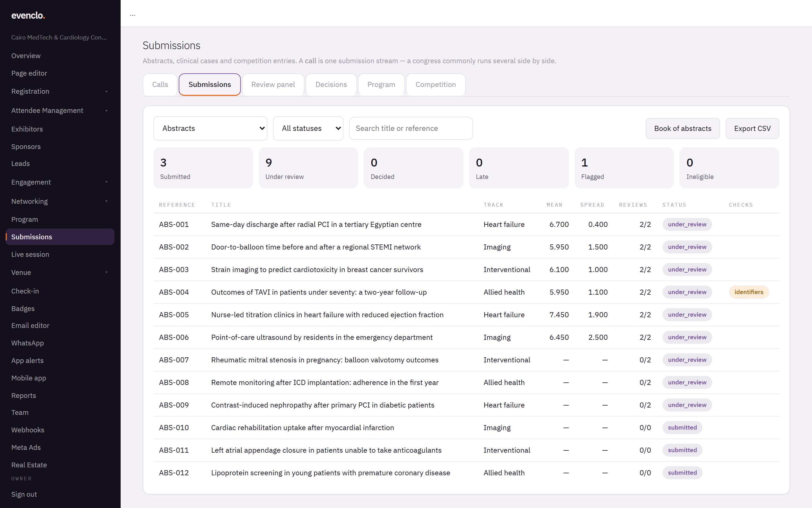Click the Under review count card
Viewport: 812px width, 508px height.
click(x=308, y=168)
